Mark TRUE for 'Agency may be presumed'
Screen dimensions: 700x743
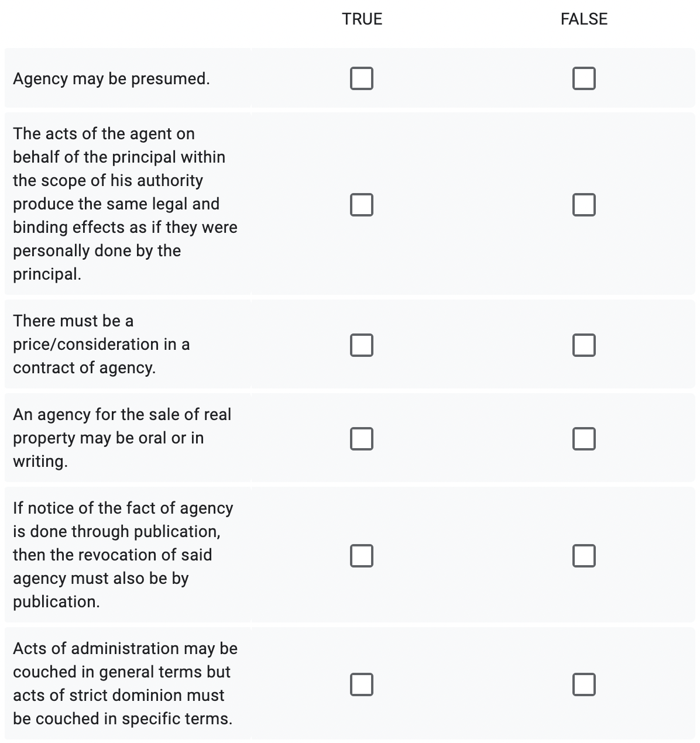point(362,78)
